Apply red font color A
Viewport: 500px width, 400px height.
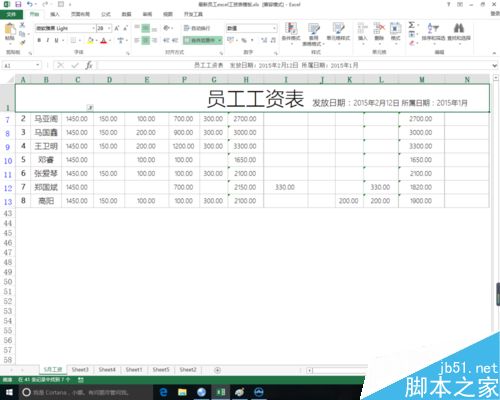pos(104,40)
